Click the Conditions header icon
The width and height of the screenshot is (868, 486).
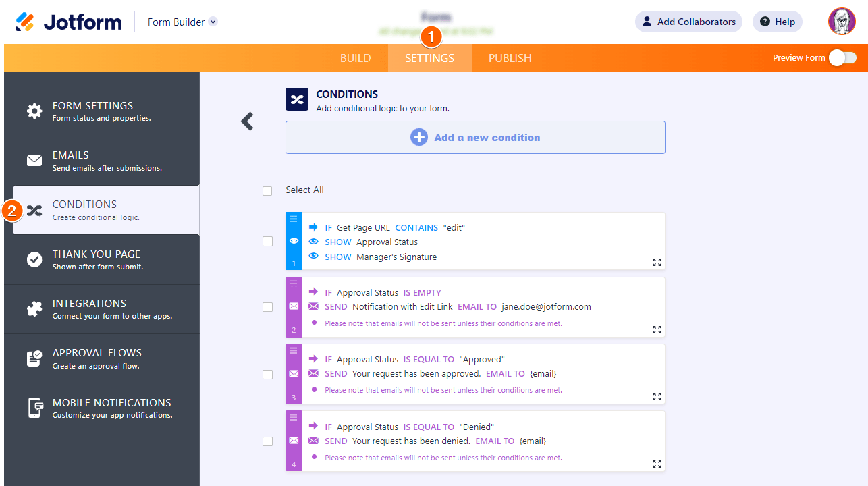pos(297,100)
